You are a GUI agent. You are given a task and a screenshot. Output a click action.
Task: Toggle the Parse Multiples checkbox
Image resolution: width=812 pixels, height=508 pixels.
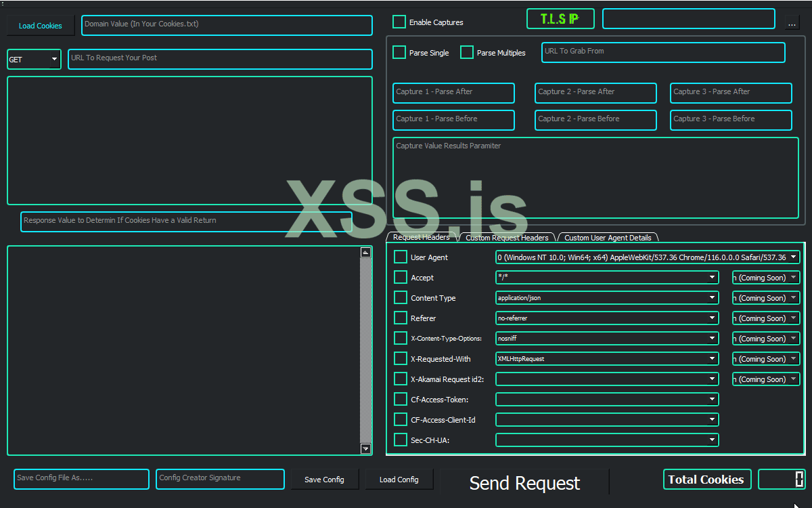(x=467, y=52)
